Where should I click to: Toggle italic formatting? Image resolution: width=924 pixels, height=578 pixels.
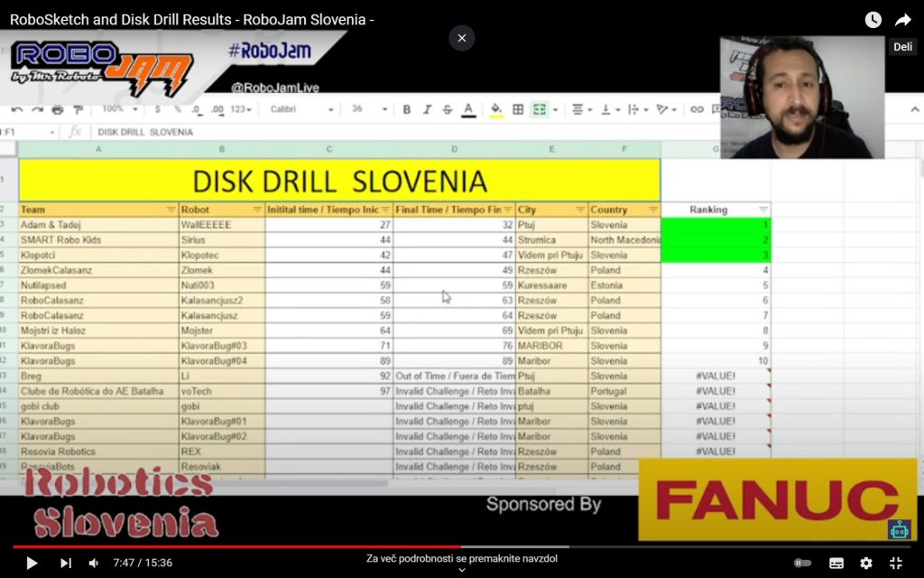click(427, 109)
